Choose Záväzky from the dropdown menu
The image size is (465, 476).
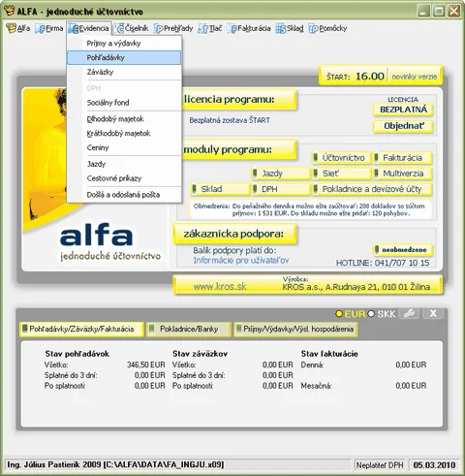pos(124,72)
